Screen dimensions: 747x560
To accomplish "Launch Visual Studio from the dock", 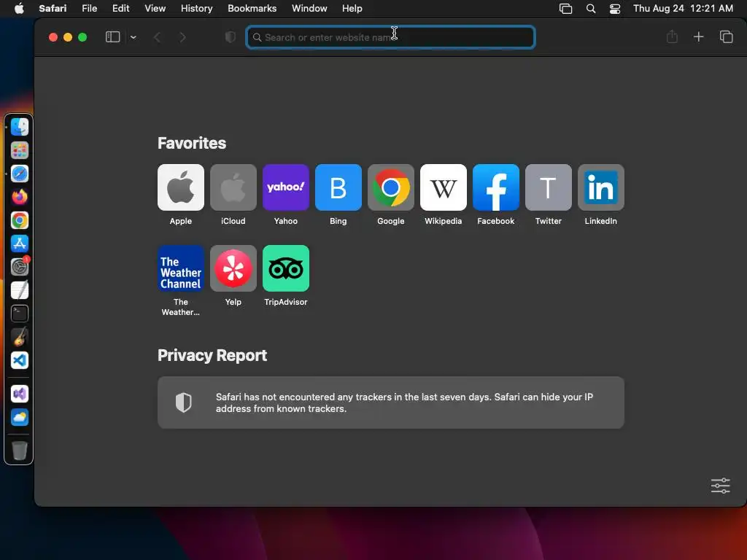I will [20, 394].
